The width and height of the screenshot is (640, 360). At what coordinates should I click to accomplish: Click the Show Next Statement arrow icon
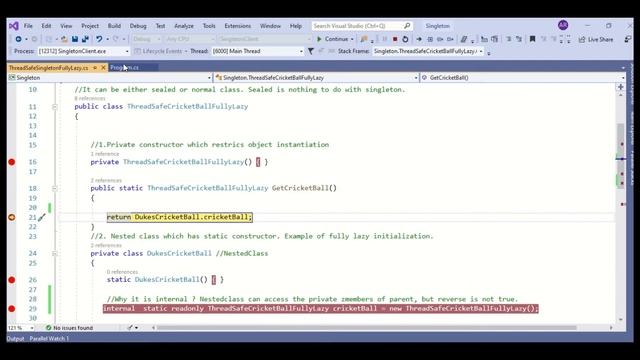pyautogui.click(x=419, y=39)
